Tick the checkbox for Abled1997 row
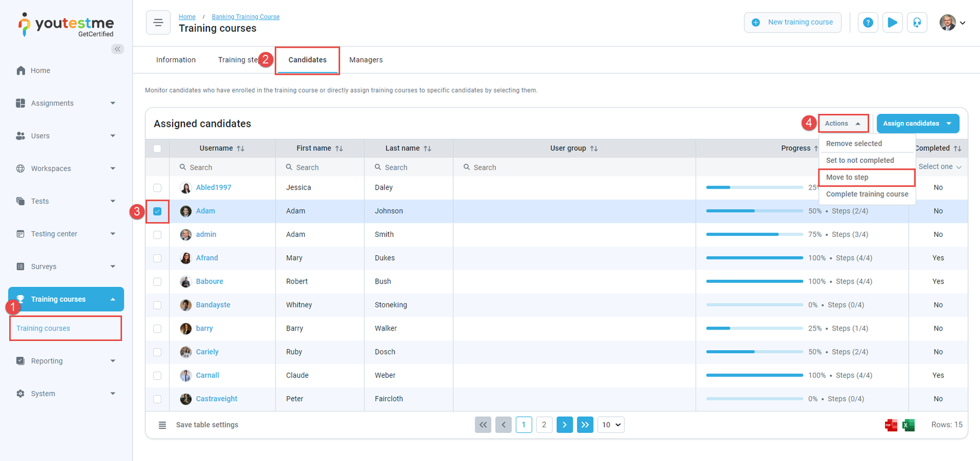The width and height of the screenshot is (980, 461). (157, 188)
